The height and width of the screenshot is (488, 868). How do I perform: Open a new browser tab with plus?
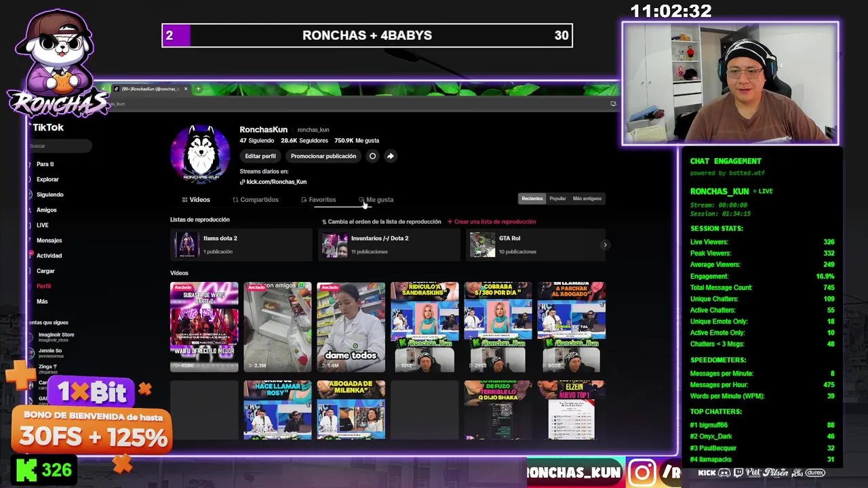(x=198, y=89)
